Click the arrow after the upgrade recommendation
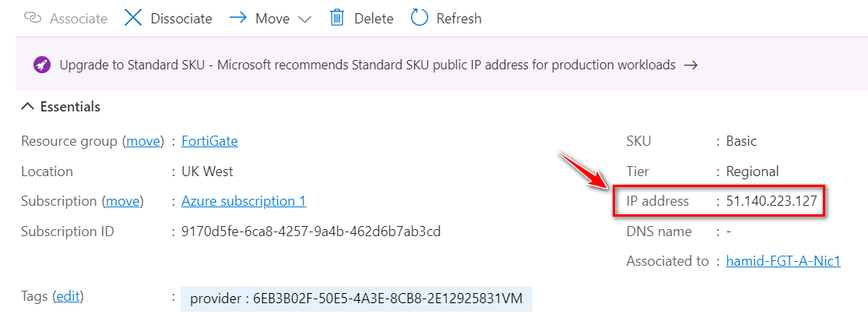The image size is (868, 325). pos(691,65)
